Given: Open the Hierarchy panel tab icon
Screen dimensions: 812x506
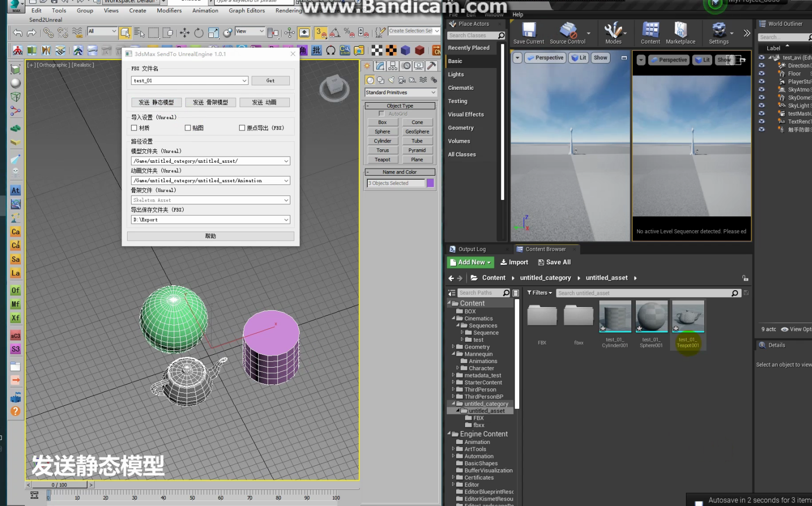Looking at the screenshot, I should pos(393,66).
